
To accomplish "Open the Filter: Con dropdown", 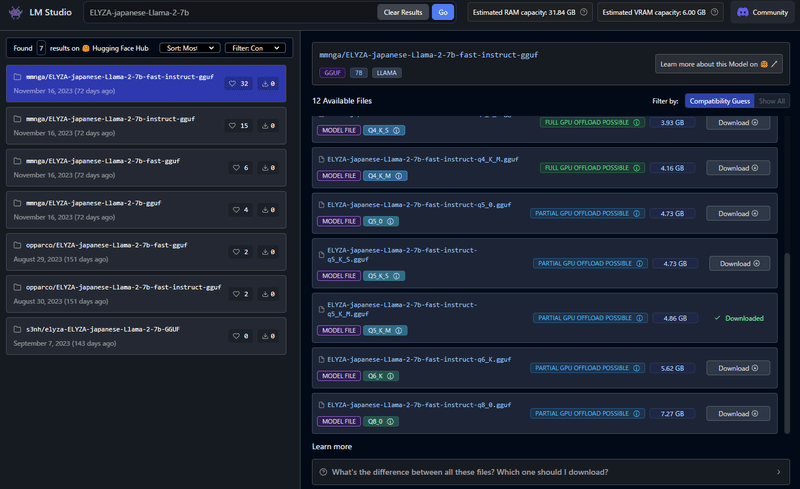I will [x=255, y=48].
